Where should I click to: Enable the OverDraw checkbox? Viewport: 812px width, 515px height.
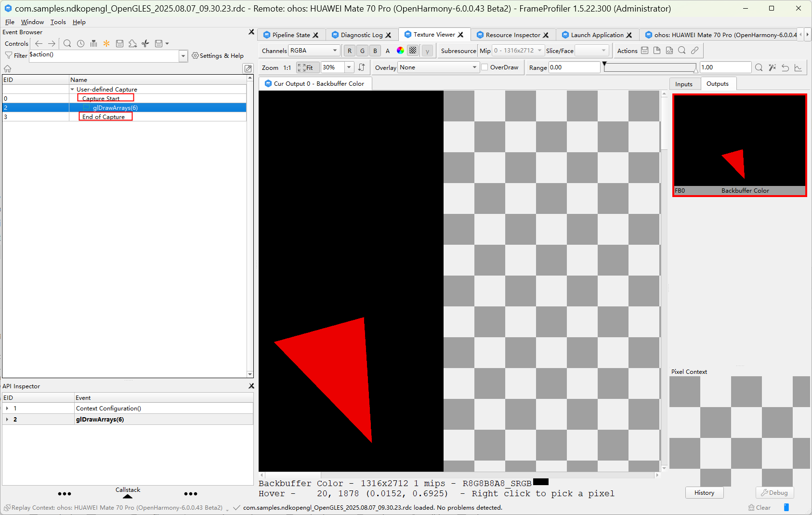coord(485,67)
